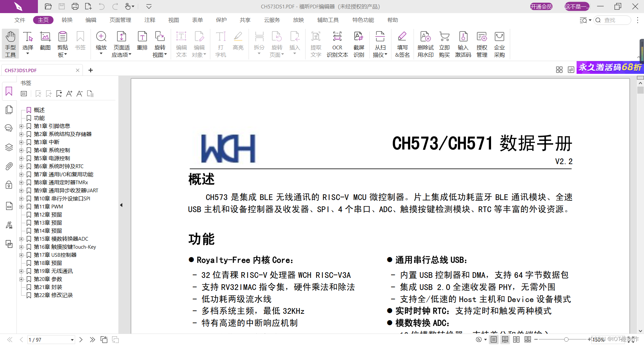This screenshot has height=345, width=644.
Task: Toggle the thumbnail grid view icon near tab bar
Action: [x=559, y=70]
